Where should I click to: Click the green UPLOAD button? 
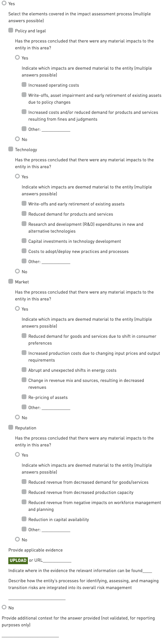coord(18,560)
